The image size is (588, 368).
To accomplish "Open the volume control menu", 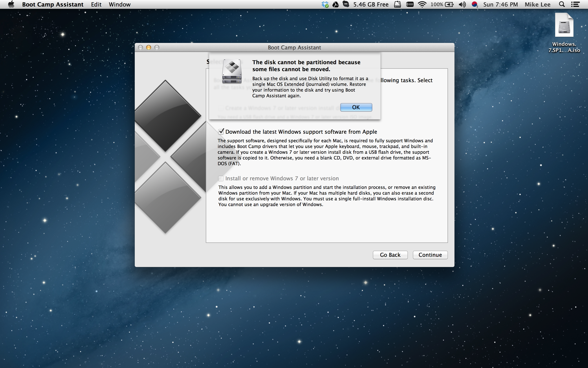I will point(462,4).
